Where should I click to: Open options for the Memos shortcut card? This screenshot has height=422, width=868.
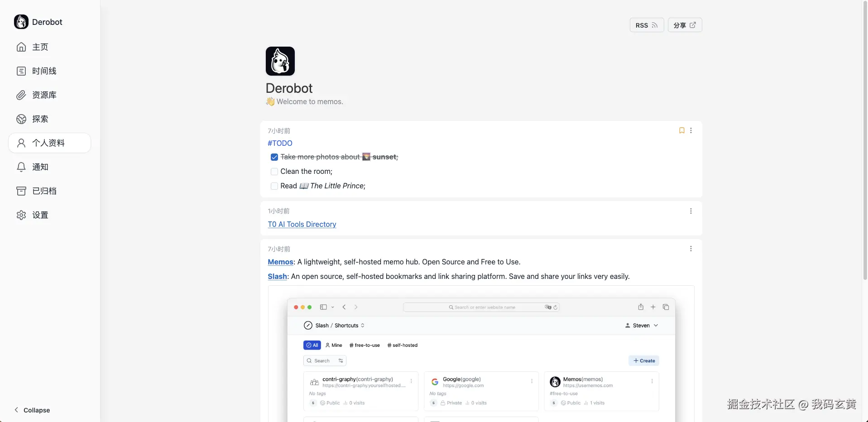click(652, 381)
